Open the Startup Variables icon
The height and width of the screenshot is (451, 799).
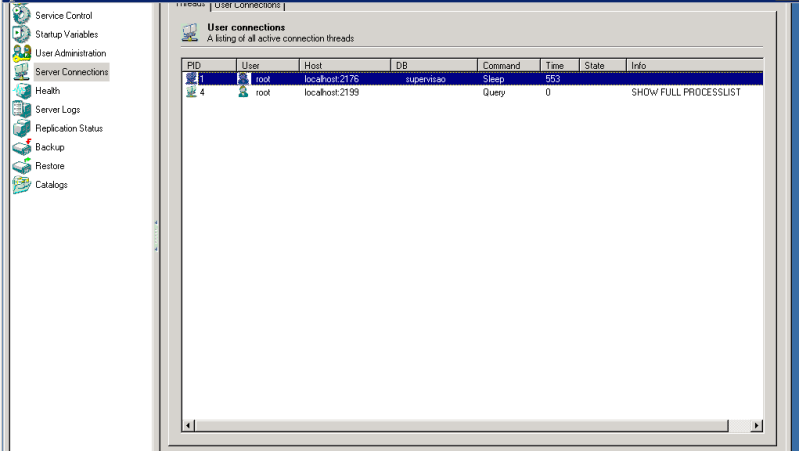pos(21,34)
